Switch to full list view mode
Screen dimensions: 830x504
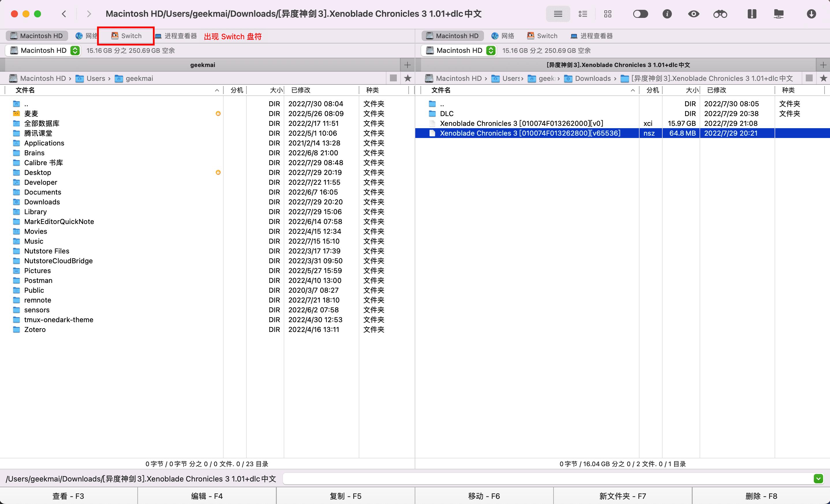558,14
